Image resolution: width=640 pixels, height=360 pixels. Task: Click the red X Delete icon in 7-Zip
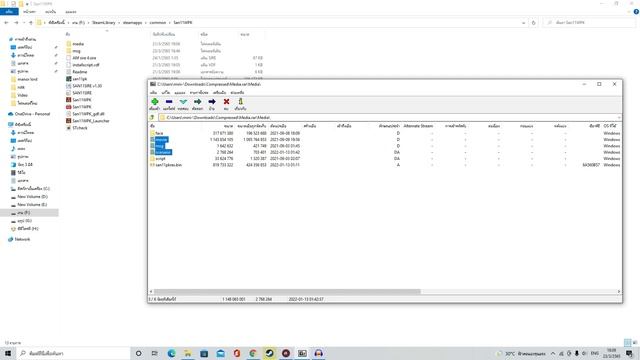[226, 102]
